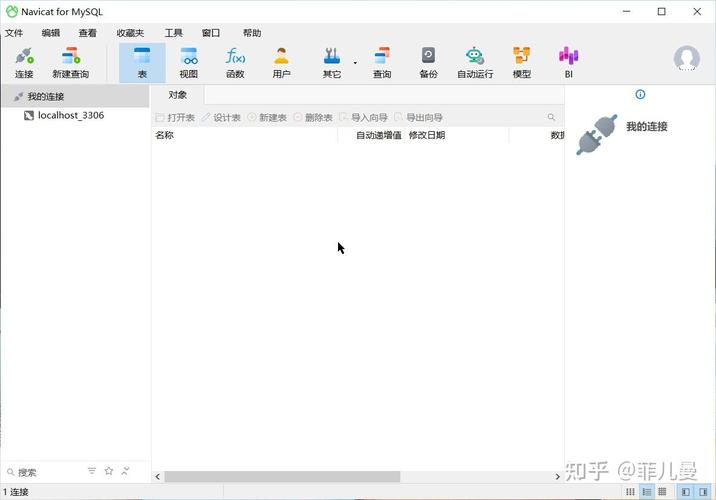Select the localhost_3306 connection
Screen dimensions: 716x500
[x=71, y=116]
